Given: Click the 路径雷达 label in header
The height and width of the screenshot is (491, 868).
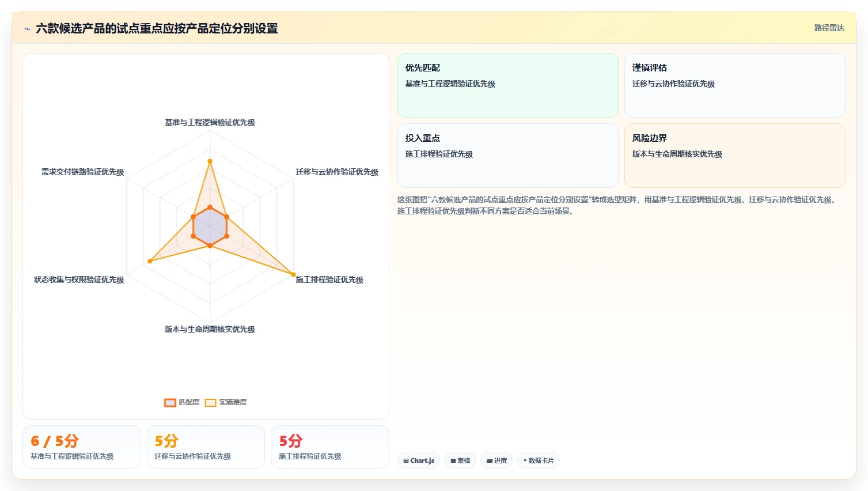Looking at the screenshot, I should point(829,28).
